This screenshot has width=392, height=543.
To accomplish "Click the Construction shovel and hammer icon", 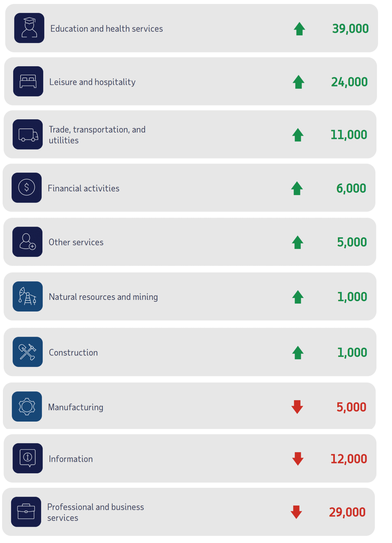I will (x=28, y=352).
